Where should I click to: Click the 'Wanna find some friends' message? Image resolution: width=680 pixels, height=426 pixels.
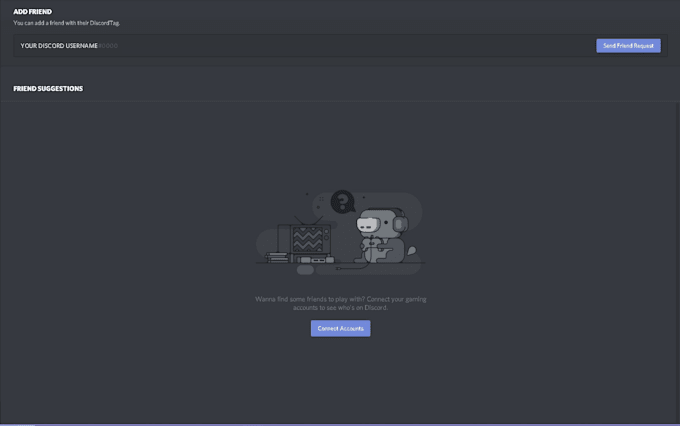(x=340, y=303)
